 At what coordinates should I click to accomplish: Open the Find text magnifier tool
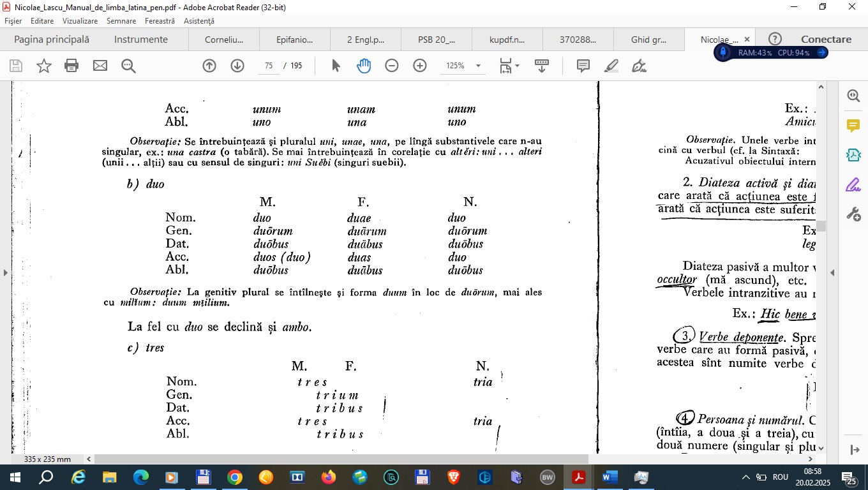tap(128, 66)
